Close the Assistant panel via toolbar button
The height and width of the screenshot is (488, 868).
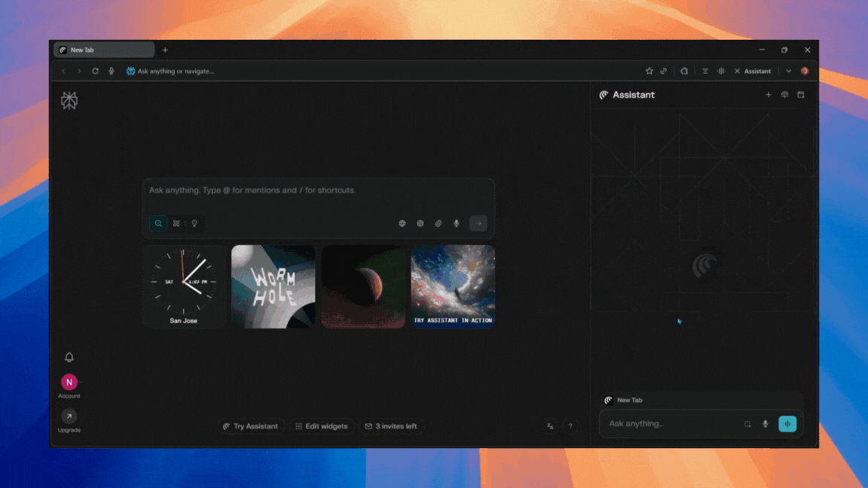coord(752,72)
